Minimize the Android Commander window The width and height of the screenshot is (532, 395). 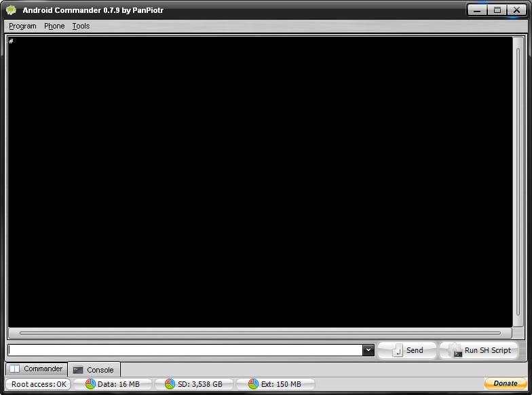pos(477,10)
